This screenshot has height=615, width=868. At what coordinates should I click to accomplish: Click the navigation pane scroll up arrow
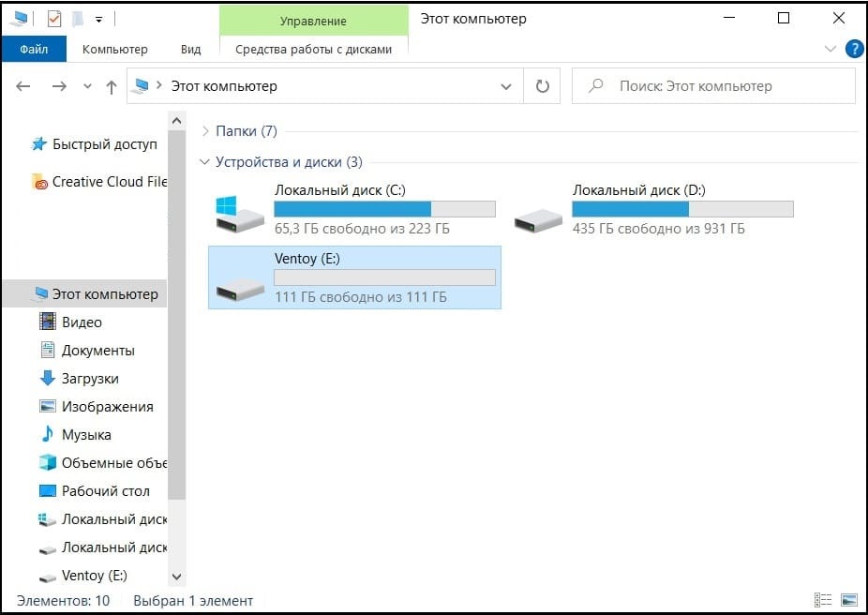[176, 120]
